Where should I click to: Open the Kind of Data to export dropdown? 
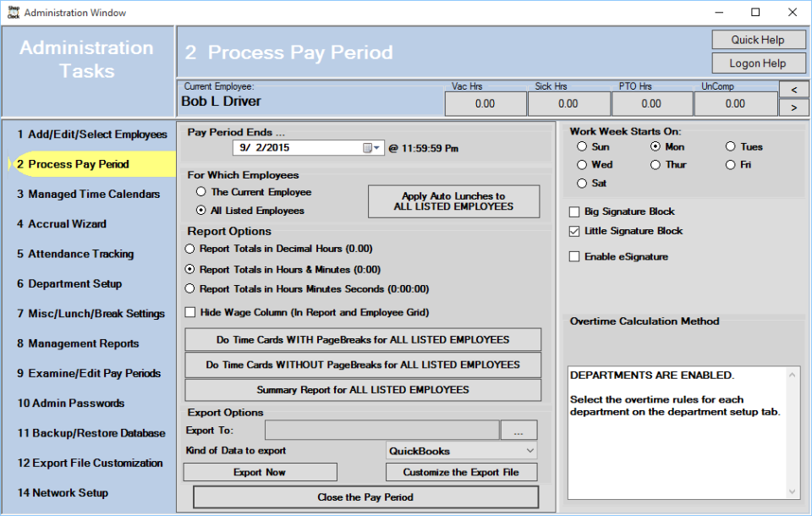coord(532,450)
